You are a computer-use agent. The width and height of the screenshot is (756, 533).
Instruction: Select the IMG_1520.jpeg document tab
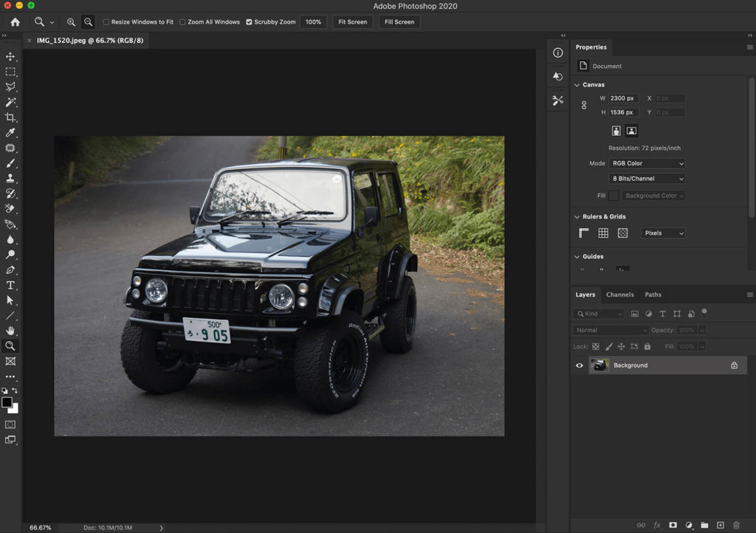coord(89,41)
